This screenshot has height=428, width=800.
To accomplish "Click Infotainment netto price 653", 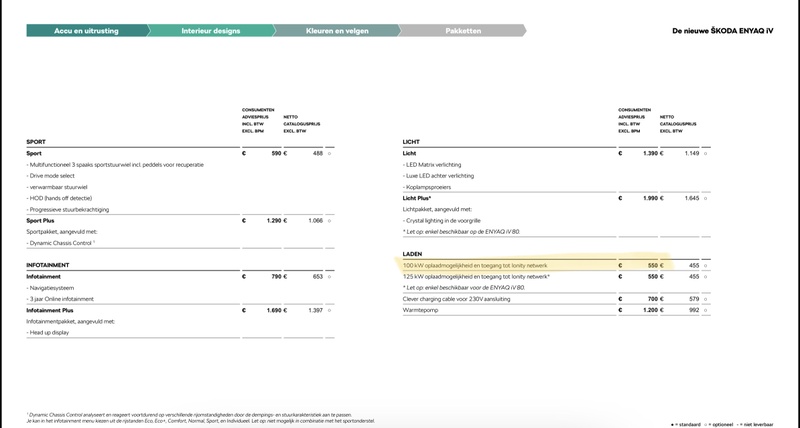I will (317, 276).
